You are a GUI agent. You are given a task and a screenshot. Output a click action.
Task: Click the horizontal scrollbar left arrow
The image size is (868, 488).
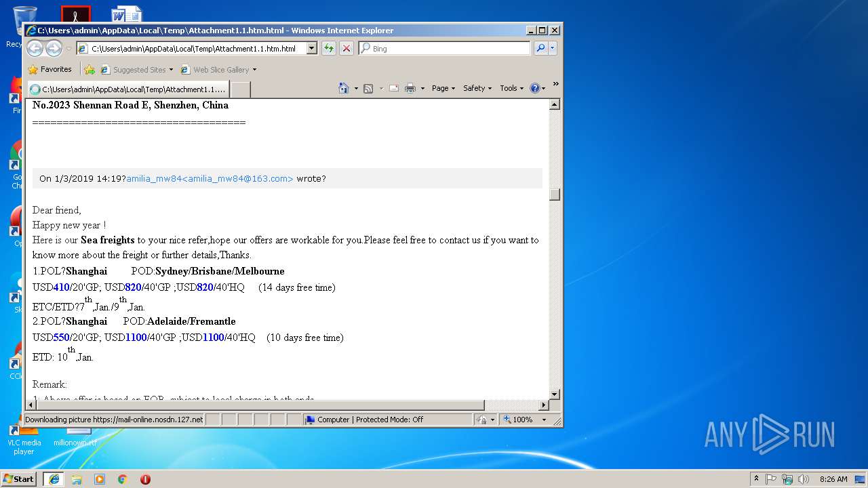[x=31, y=405]
